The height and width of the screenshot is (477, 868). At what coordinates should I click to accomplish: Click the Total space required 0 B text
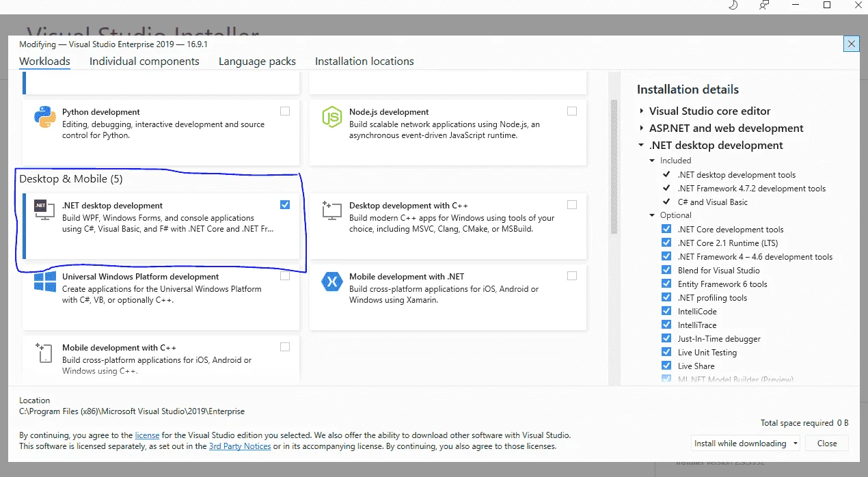[804, 423]
